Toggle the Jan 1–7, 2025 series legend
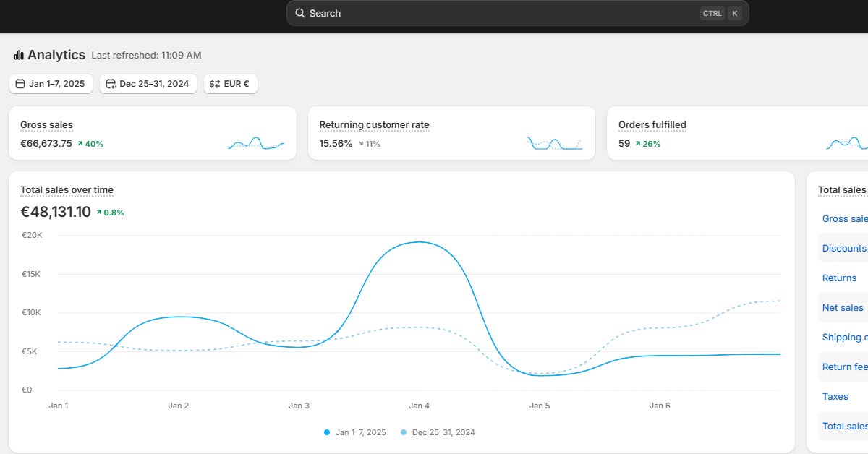868x454 pixels. pos(359,432)
